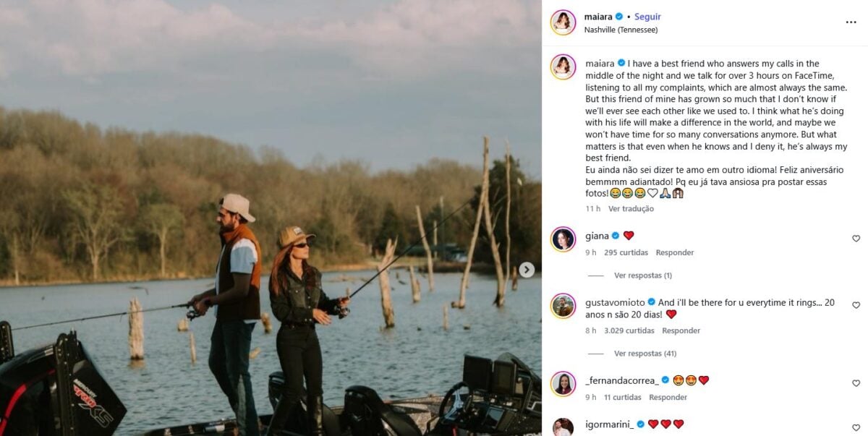
Task: Open giana's profile avatar
Action: pos(563,239)
